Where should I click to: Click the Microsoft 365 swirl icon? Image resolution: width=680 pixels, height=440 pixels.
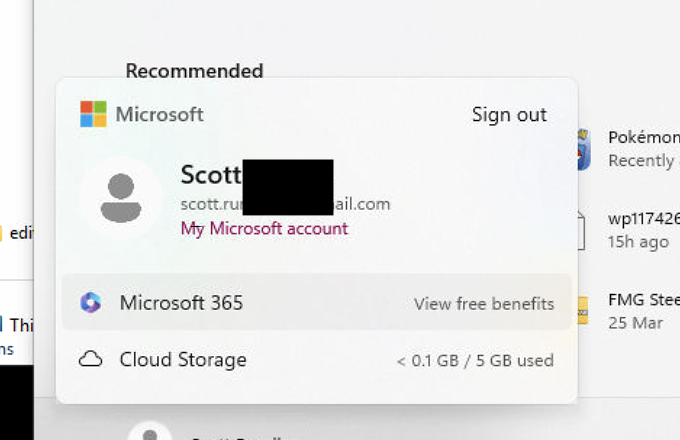click(x=91, y=303)
